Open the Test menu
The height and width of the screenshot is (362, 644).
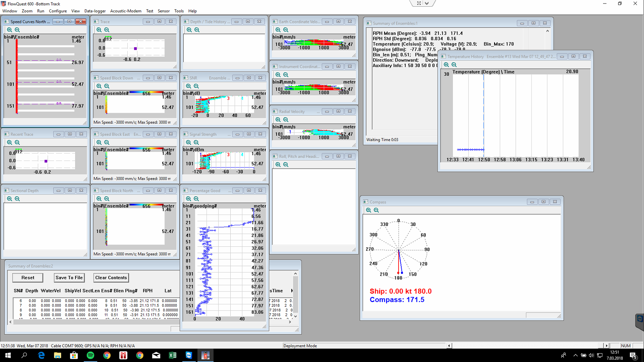[150, 11]
